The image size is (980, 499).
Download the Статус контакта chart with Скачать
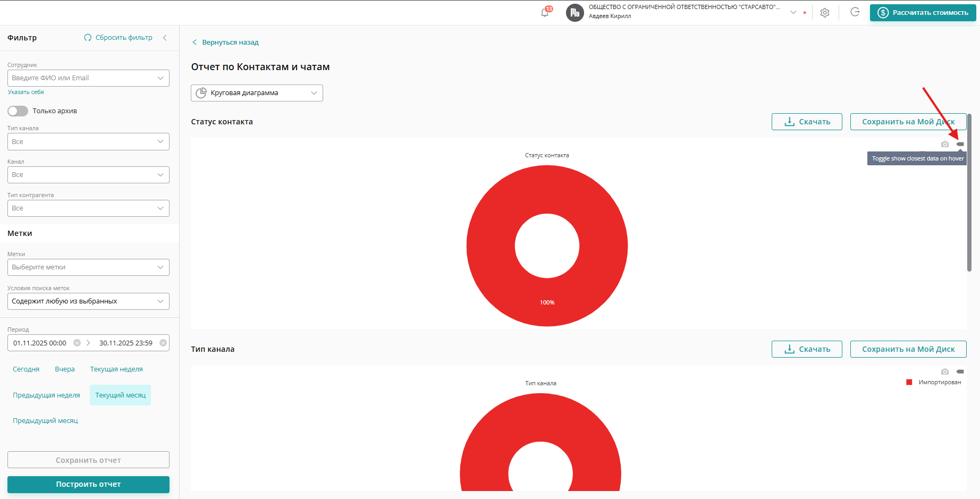click(807, 122)
